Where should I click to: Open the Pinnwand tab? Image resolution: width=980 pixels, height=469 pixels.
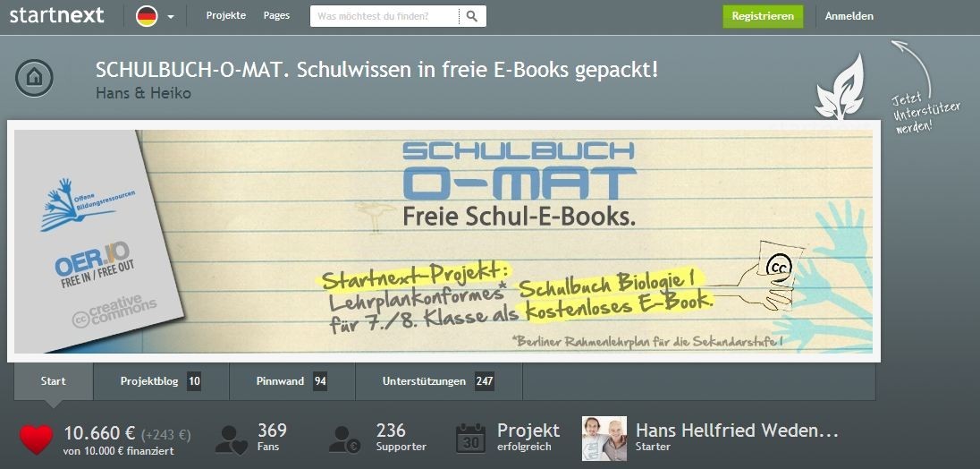pos(292,380)
